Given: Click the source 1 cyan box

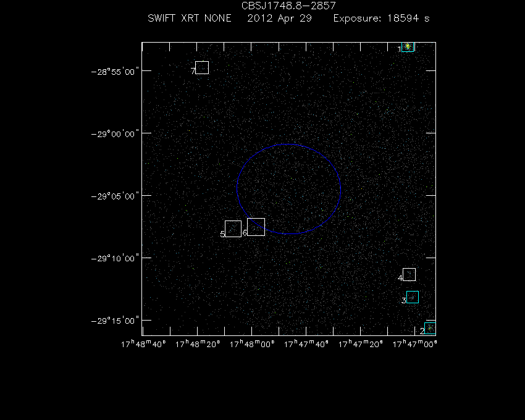Looking at the screenshot, I should pos(408,47).
